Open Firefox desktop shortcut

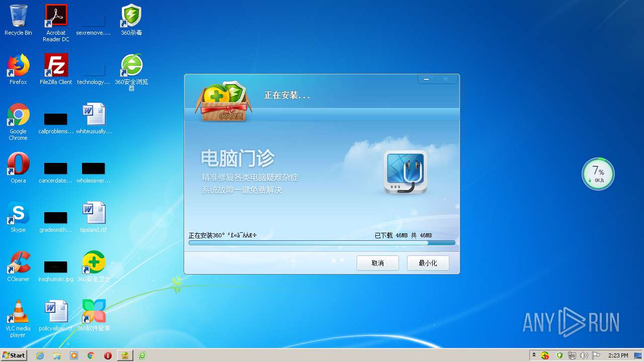(18, 69)
